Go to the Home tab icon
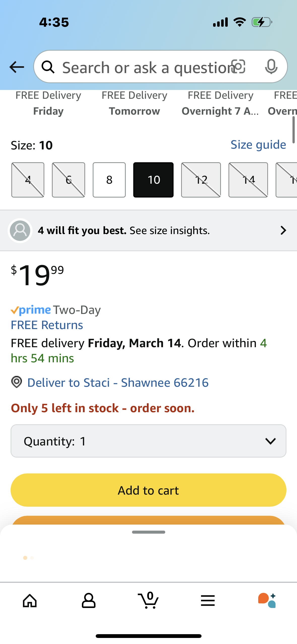 click(x=30, y=601)
